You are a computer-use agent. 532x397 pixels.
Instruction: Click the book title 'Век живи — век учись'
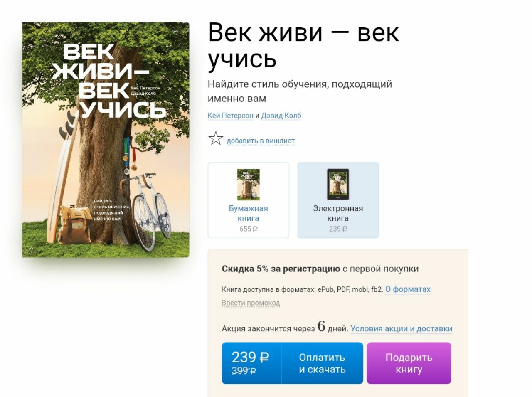pyautogui.click(x=303, y=45)
